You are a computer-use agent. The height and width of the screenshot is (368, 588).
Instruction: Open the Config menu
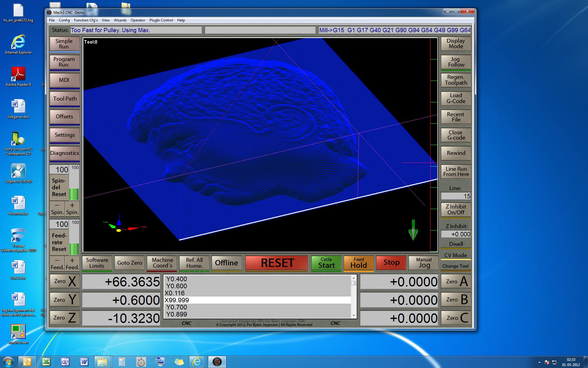[x=64, y=20]
